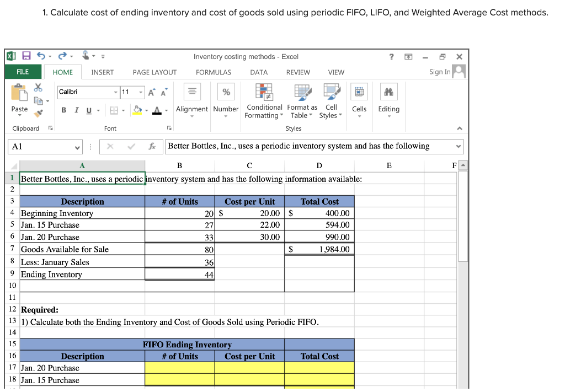565x392 pixels.
Task: Click the Find & Select Editing icon
Action: [390, 90]
